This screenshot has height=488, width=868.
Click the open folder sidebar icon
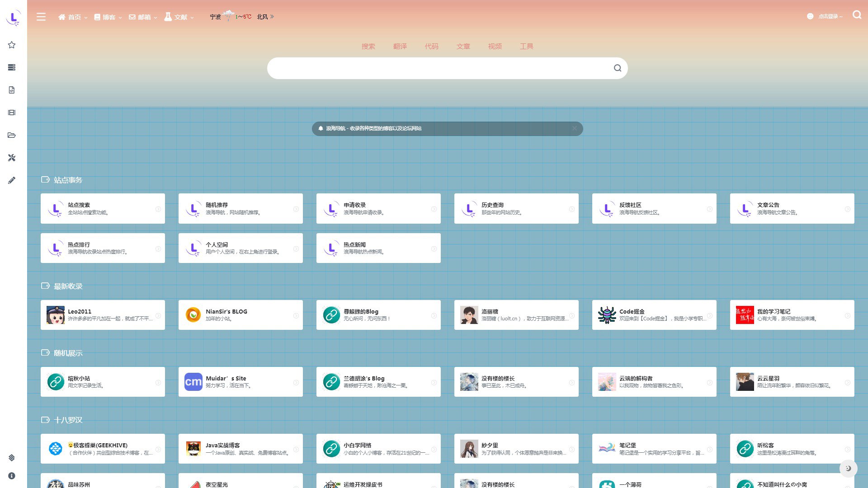[12, 135]
